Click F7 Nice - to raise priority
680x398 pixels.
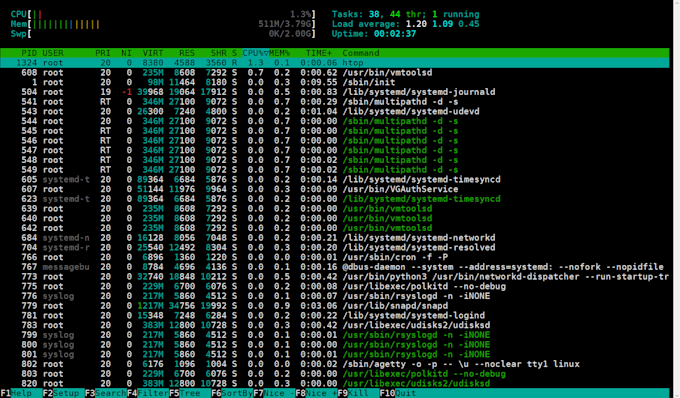coord(274,393)
